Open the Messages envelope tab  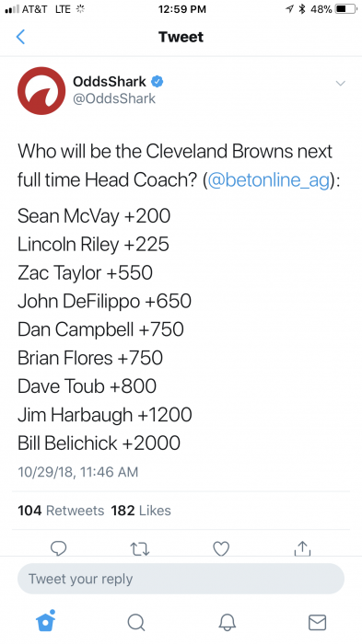(317, 622)
